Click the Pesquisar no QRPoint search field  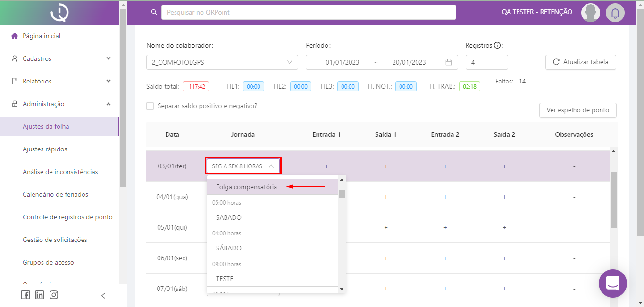[x=308, y=12]
